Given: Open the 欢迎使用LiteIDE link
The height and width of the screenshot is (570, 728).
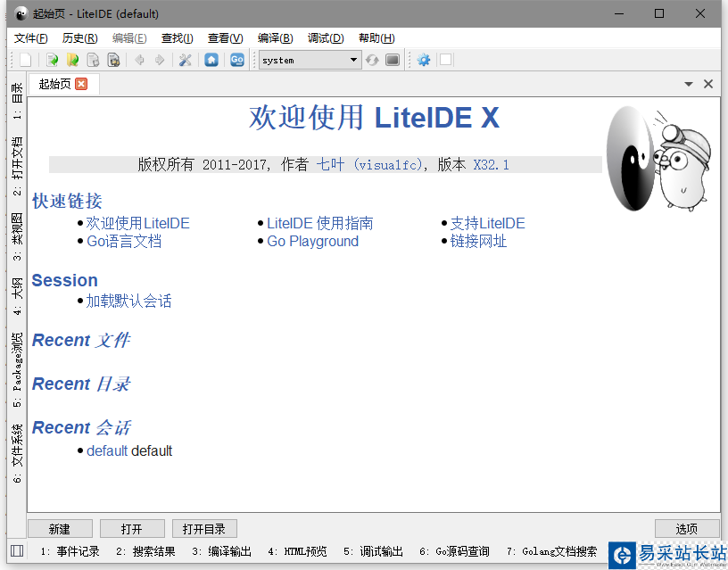Looking at the screenshot, I should pos(138,223).
